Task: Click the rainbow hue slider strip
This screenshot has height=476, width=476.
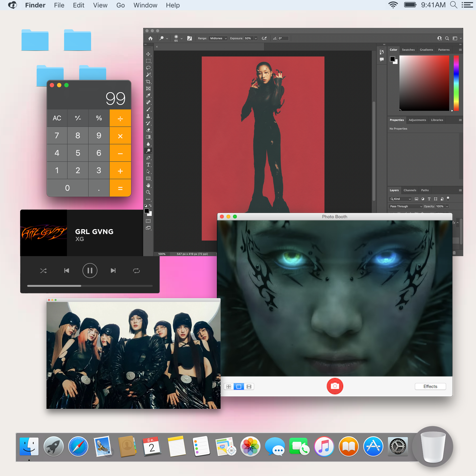Action: (x=456, y=83)
